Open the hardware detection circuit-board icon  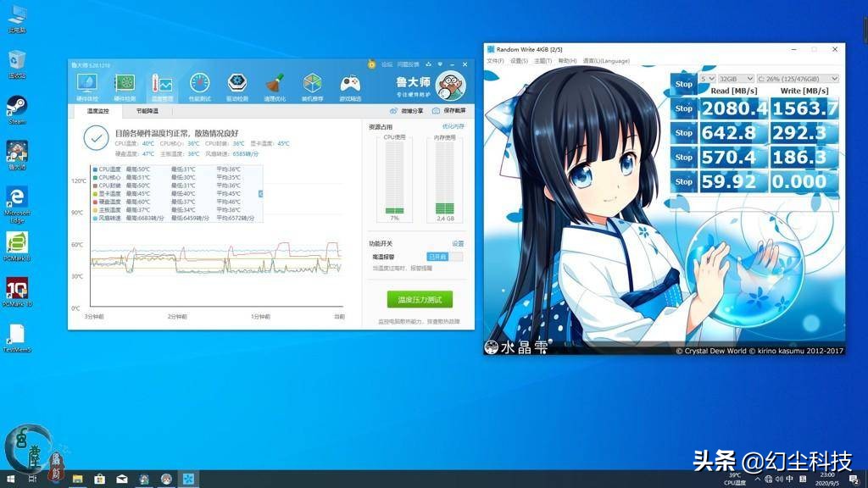[125, 87]
